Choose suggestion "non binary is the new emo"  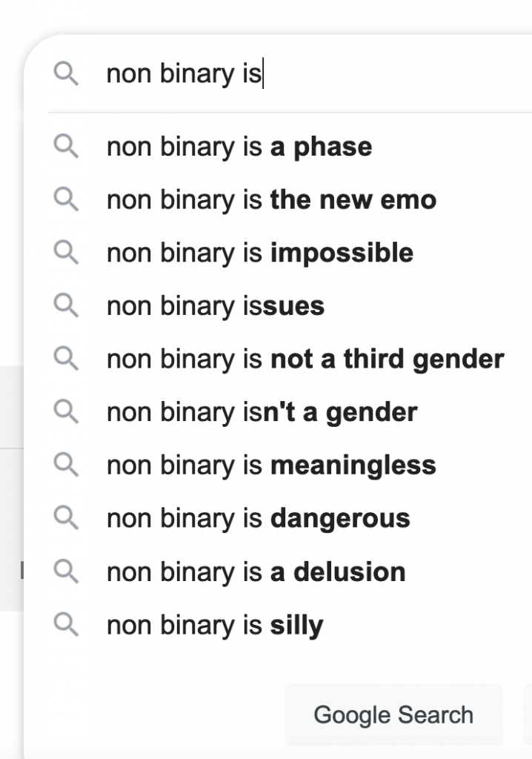[x=271, y=200]
